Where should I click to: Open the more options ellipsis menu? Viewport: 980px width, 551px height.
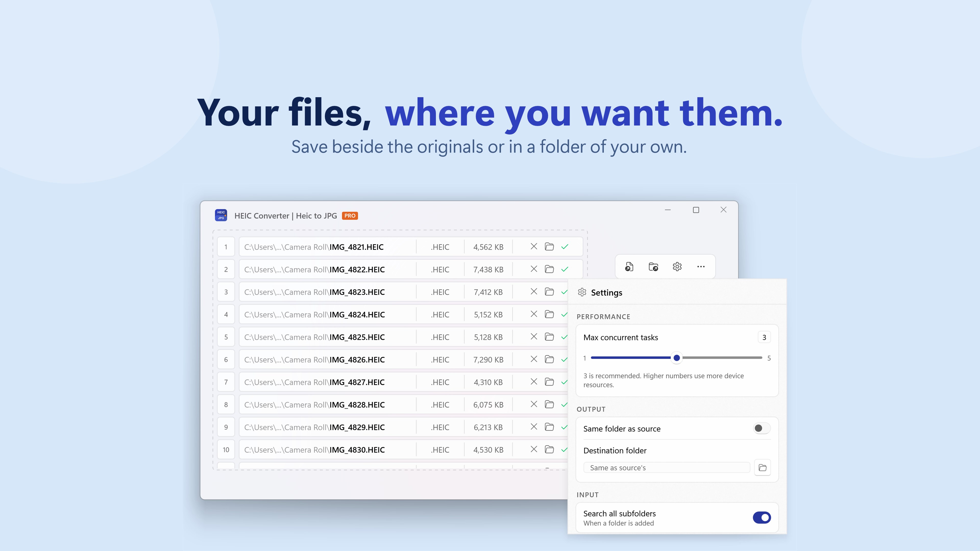(x=701, y=267)
